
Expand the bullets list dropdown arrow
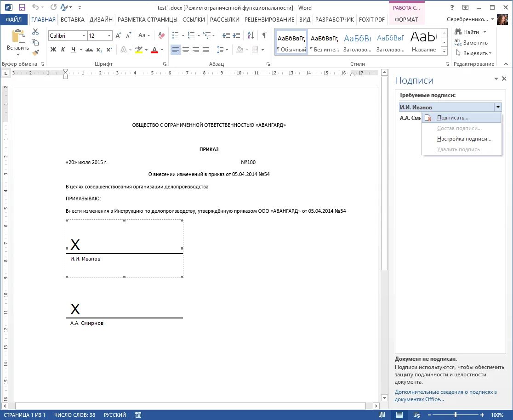183,35
